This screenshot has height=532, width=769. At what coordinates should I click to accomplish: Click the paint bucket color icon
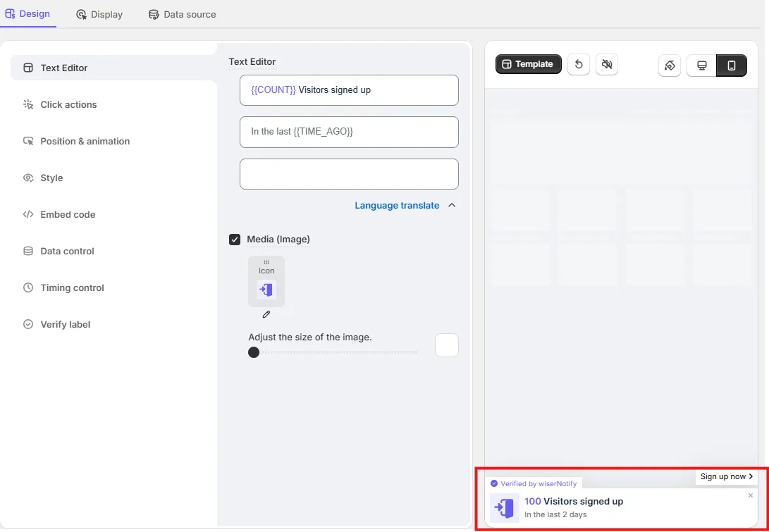670,66
